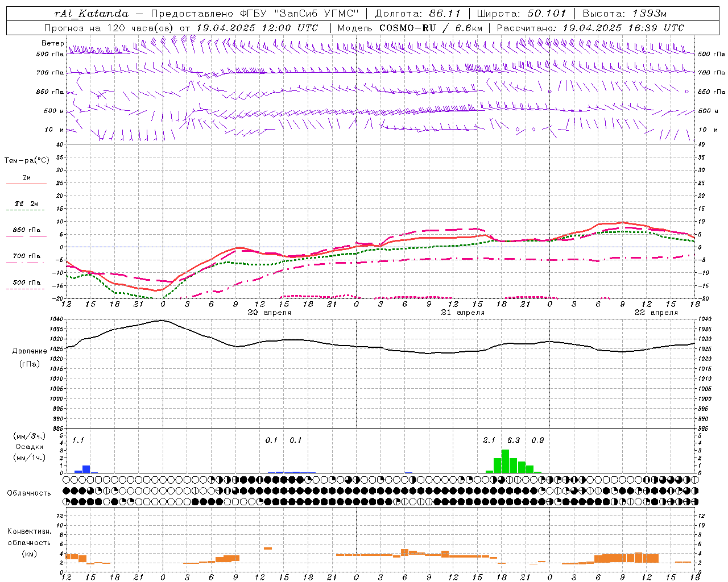Select the Долгота: 86.11 value
Viewport: 728px width, 582px height.
click(417, 14)
